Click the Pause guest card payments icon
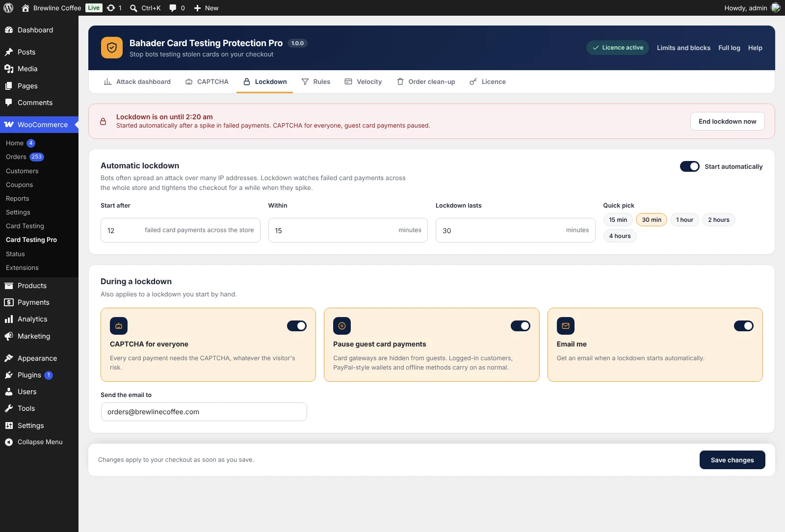Viewport: 785px width, 532px height. (342, 326)
